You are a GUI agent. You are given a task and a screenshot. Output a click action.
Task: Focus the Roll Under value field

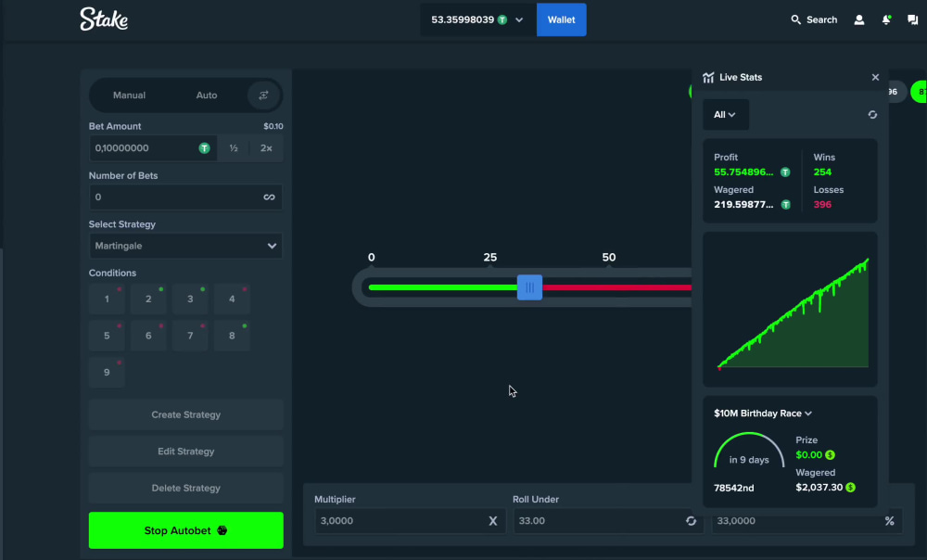608,521
